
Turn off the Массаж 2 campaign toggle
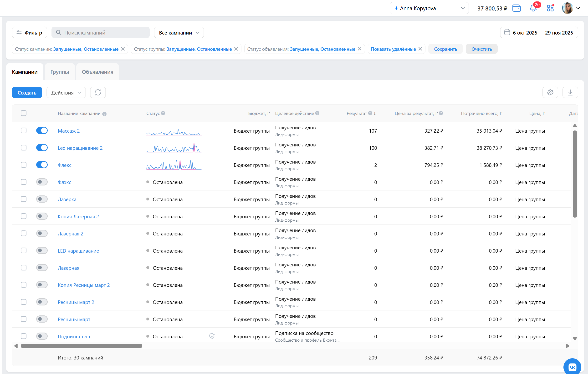tap(42, 130)
